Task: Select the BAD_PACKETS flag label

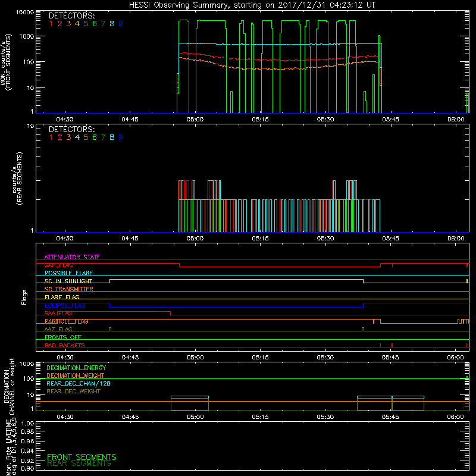Action: tap(65, 345)
